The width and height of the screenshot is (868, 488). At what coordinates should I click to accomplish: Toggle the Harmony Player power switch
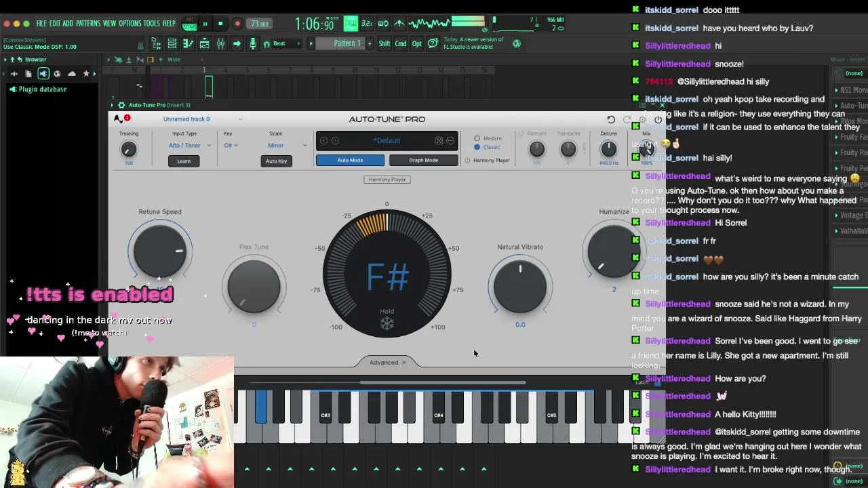[467, 161]
